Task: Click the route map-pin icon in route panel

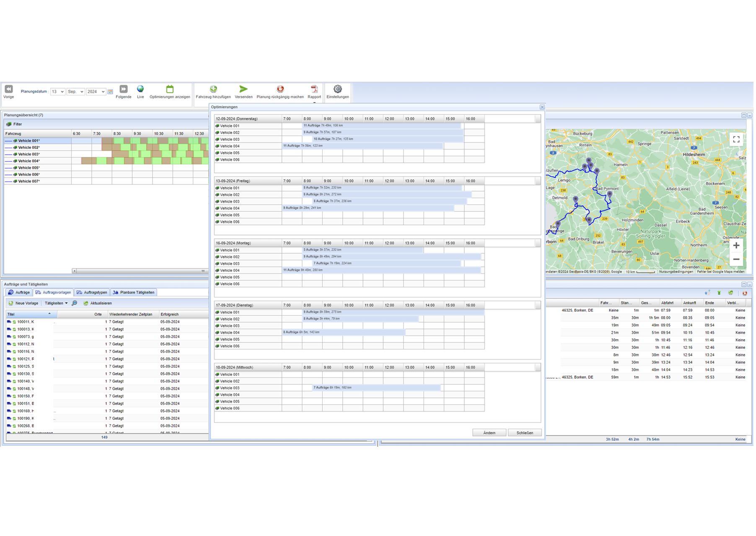Action: click(x=707, y=293)
